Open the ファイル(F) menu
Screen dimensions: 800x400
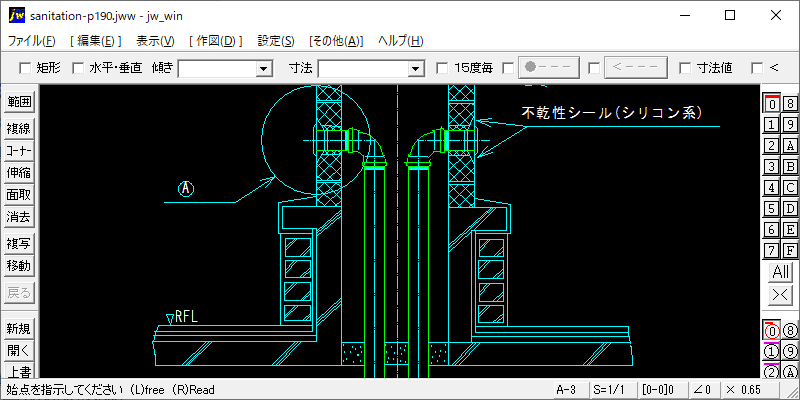(x=32, y=41)
